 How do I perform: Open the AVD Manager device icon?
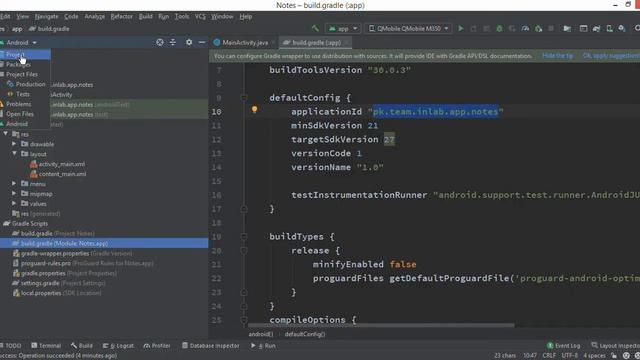pyautogui.click(x=609, y=29)
